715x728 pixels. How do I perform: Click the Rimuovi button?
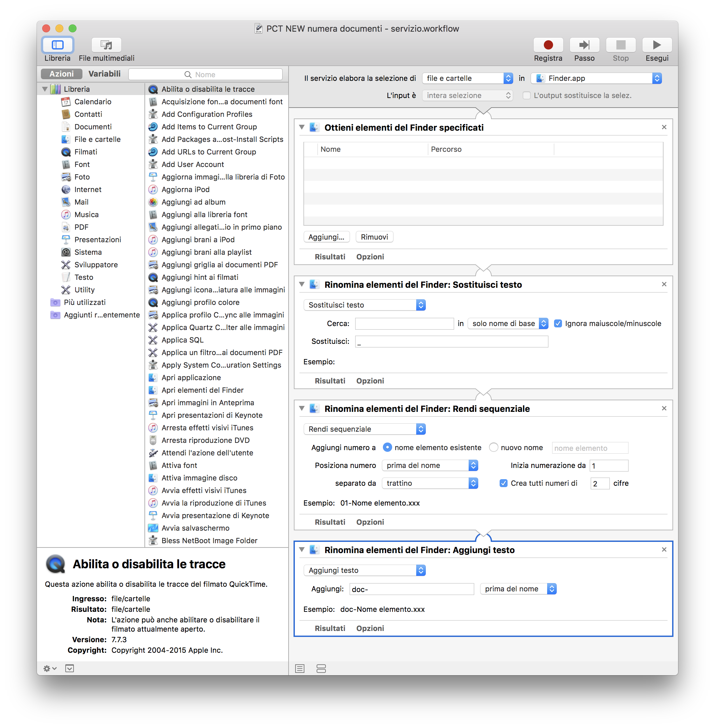point(374,237)
